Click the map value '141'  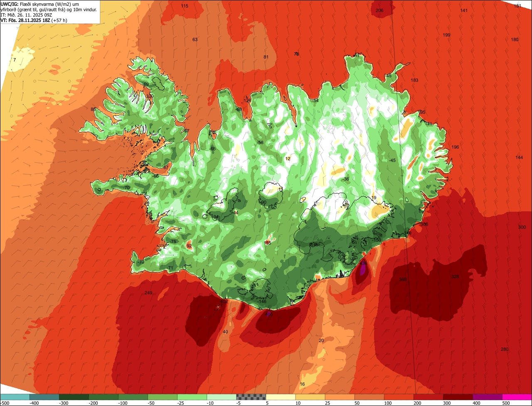click(464, 10)
